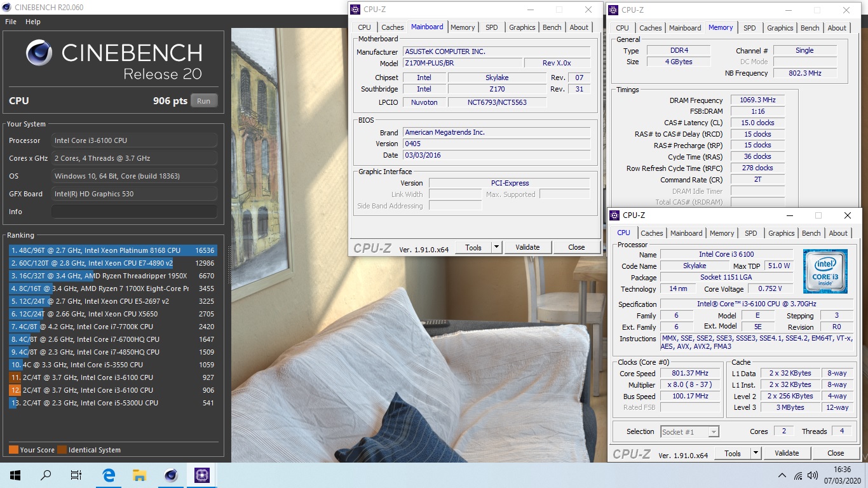Open the File menu in Cinebench
Viewport: 868px width, 488px height.
pyautogui.click(x=11, y=22)
